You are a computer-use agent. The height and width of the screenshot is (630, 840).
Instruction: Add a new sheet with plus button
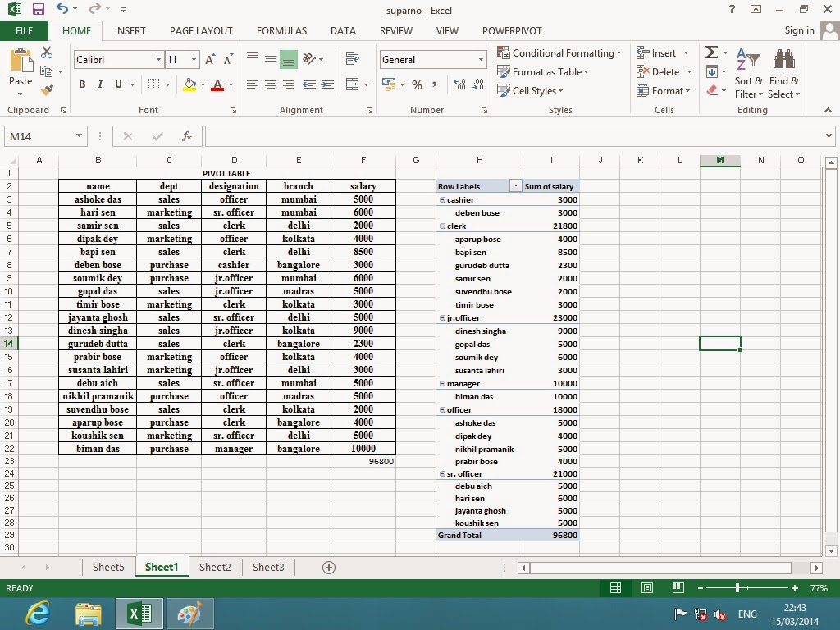coord(329,568)
